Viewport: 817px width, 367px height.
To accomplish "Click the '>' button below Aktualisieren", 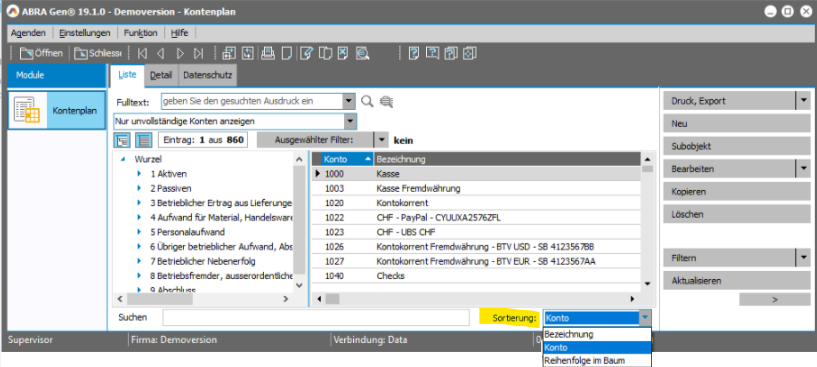I will tap(774, 299).
